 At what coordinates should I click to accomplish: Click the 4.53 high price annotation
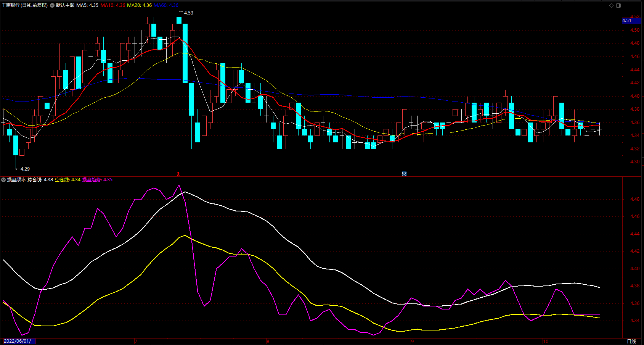click(x=189, y=13)
